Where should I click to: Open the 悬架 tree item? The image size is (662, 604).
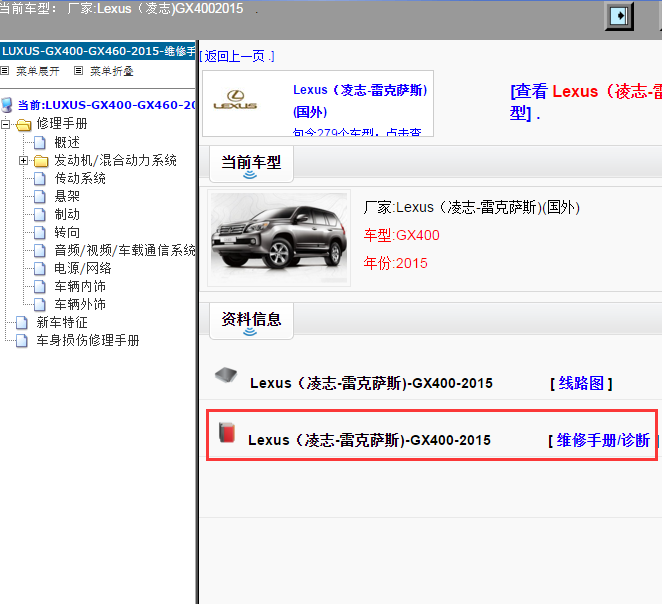pyautogui.click(x=67, y=197)
